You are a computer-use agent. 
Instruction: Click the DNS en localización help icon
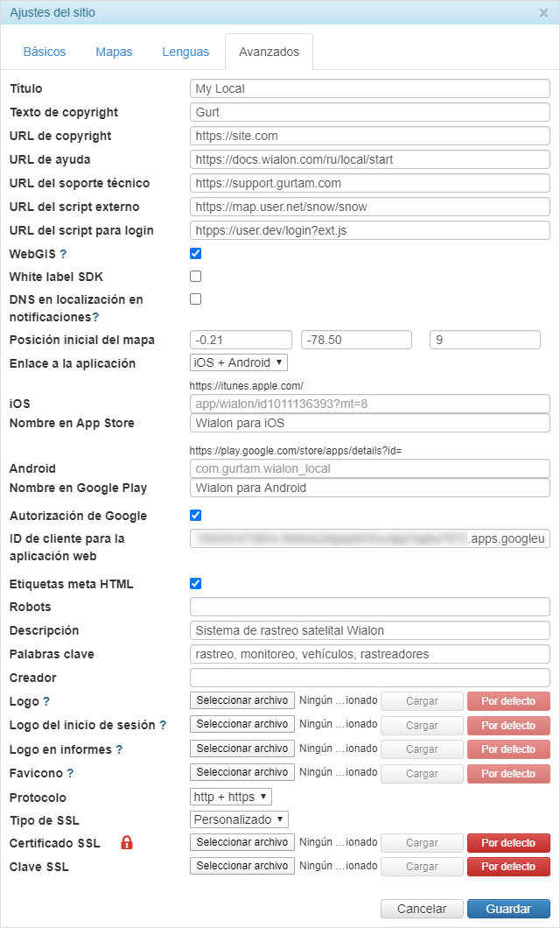coord(95,317)
